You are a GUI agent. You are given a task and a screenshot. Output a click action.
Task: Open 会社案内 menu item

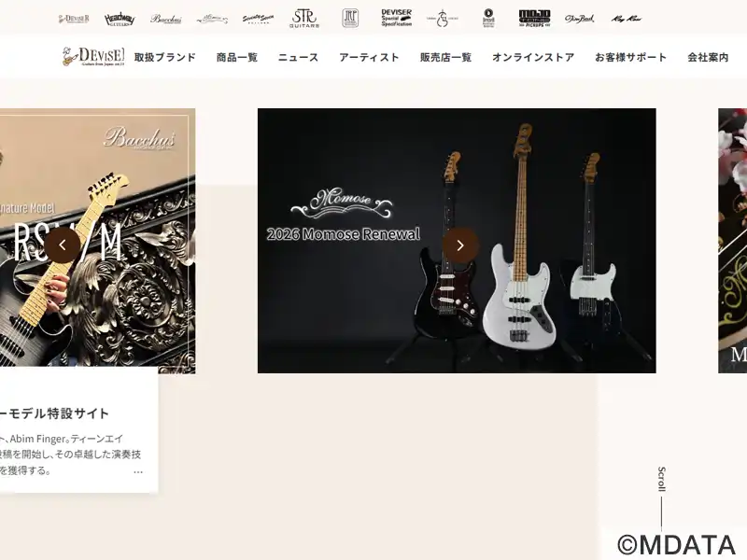coord(708,57)
